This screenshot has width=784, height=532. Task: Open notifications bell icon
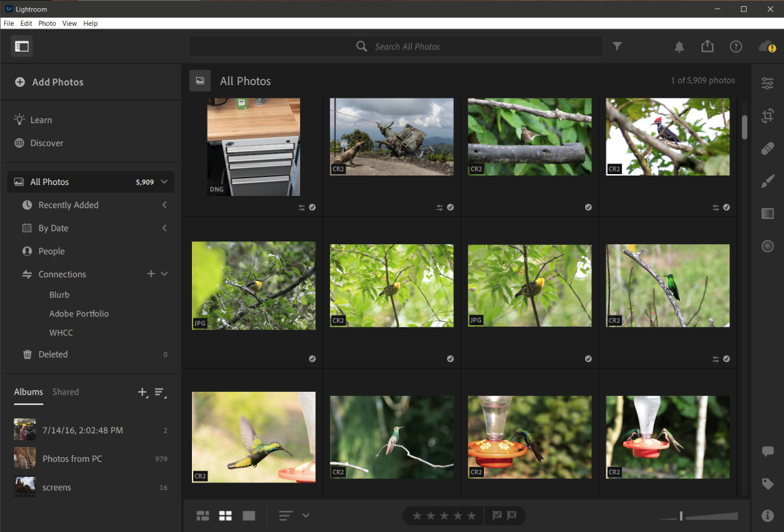coord(679,46)
